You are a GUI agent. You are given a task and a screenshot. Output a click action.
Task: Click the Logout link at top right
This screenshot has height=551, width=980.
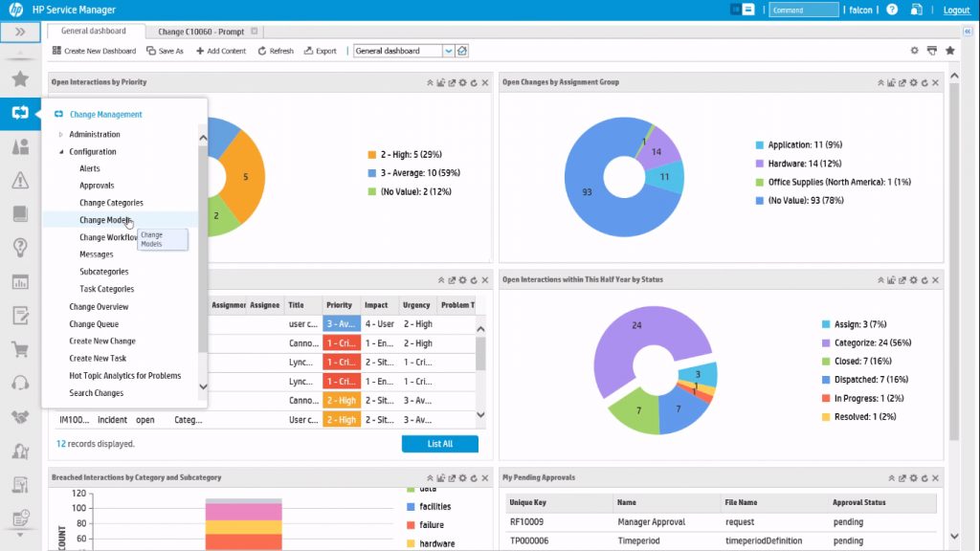pyautogui.click(x=956, y=10)
